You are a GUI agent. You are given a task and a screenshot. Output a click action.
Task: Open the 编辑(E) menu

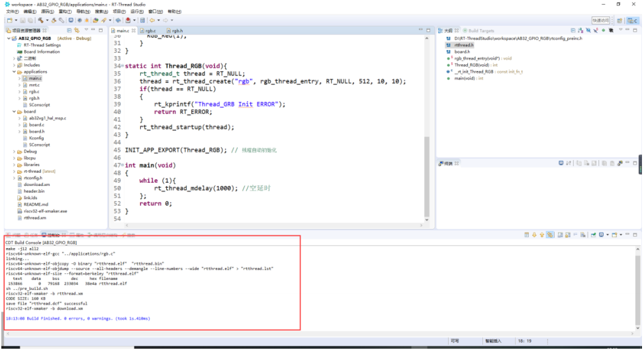(x=30, y=11)
